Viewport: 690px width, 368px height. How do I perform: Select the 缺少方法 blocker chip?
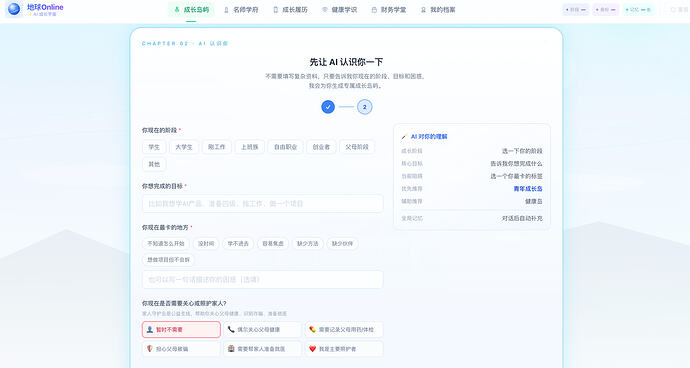click(308, 243)
